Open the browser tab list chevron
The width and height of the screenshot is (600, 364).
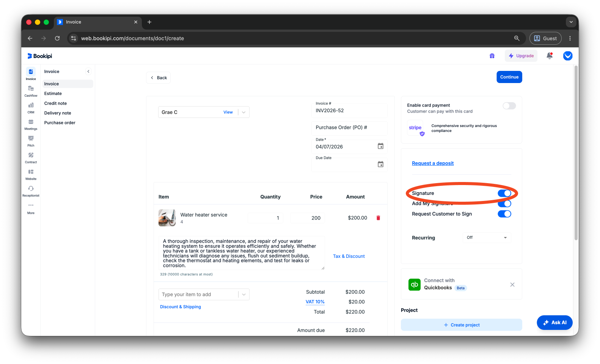571,22
